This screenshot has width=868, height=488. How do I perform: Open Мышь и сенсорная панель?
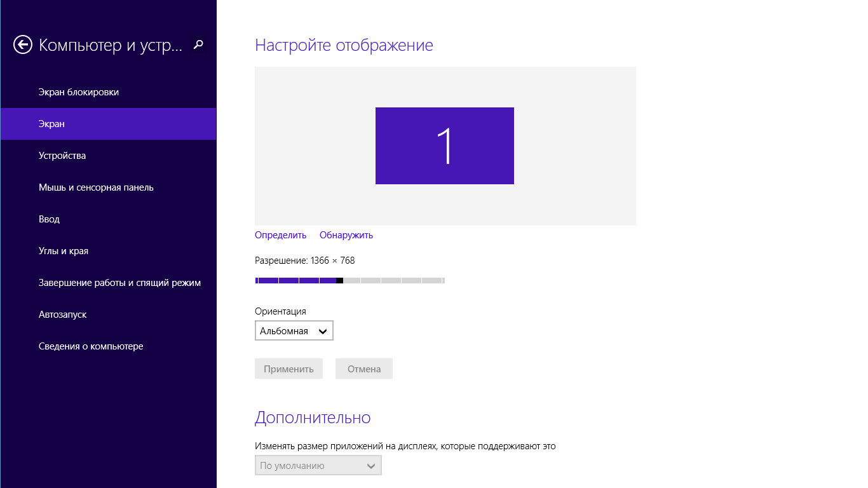point(108,187)
